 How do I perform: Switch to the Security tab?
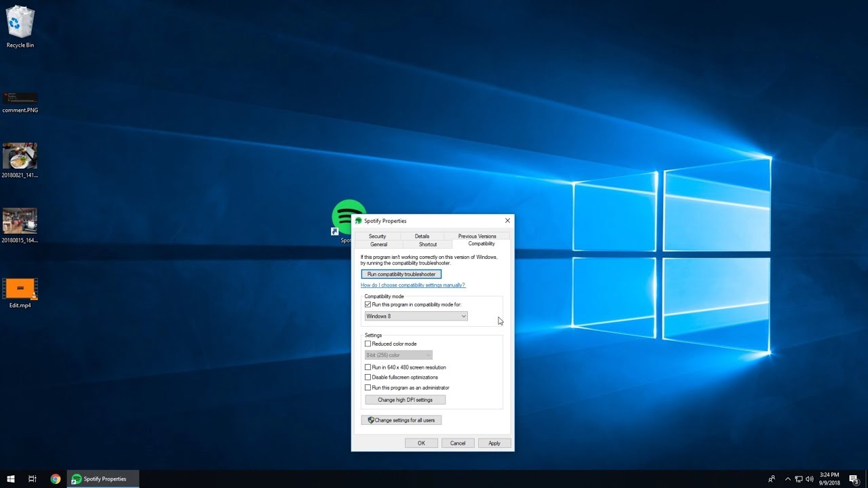click(x=377, y=236)
